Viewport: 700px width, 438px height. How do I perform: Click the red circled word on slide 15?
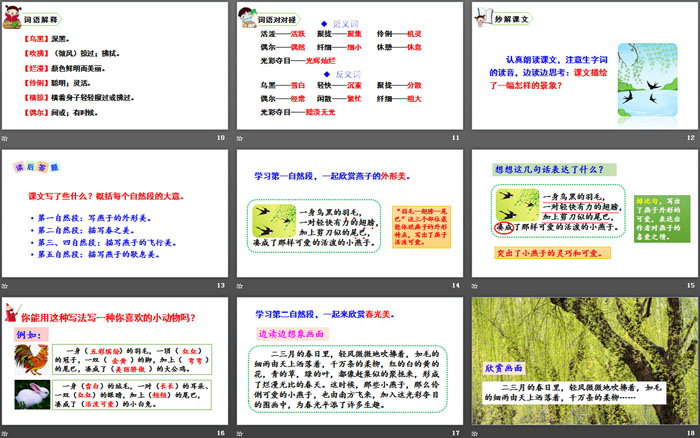(x=507, y=227)
